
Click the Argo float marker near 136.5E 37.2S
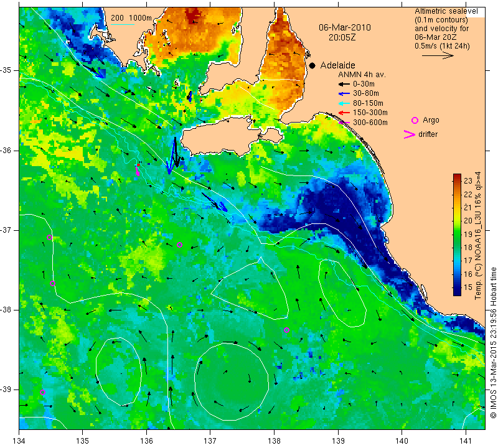[x=179, y=245]
